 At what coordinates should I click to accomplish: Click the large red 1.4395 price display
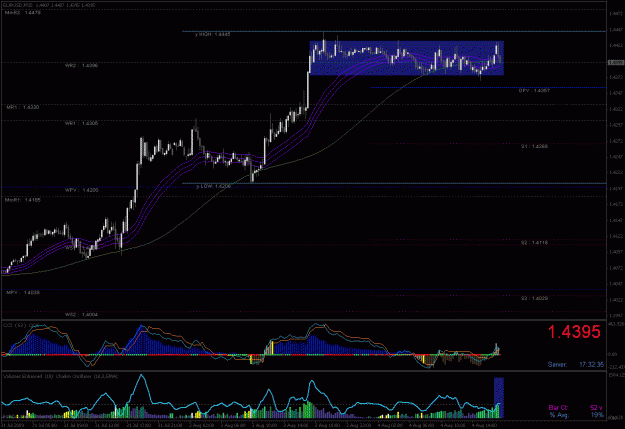(x=574, y=332)
